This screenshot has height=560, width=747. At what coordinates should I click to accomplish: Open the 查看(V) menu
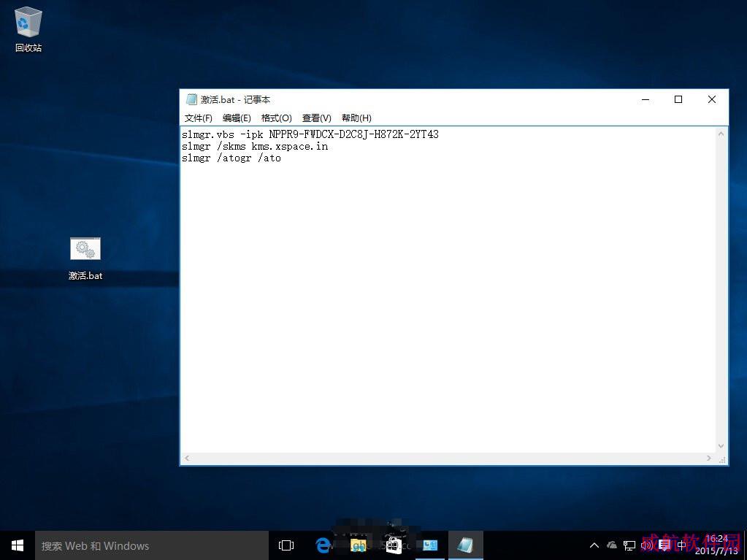coord(317,118)
